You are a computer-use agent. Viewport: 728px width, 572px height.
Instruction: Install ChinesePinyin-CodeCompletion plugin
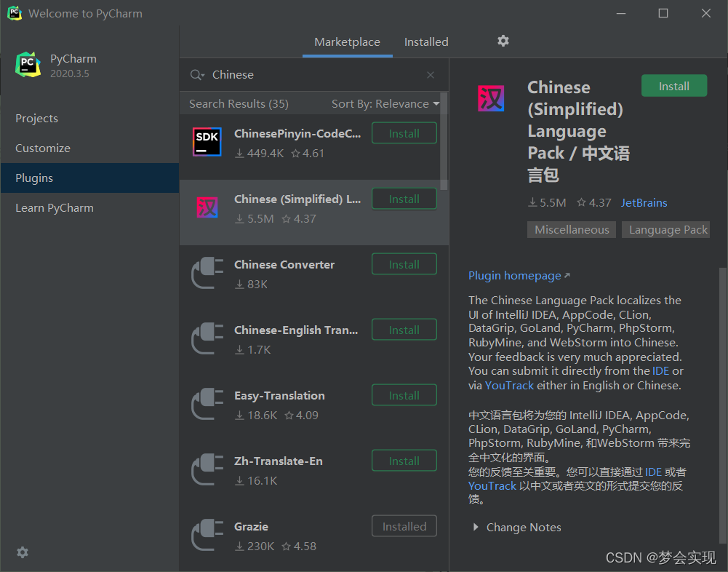pyautogui.click(x=404, y=133)
